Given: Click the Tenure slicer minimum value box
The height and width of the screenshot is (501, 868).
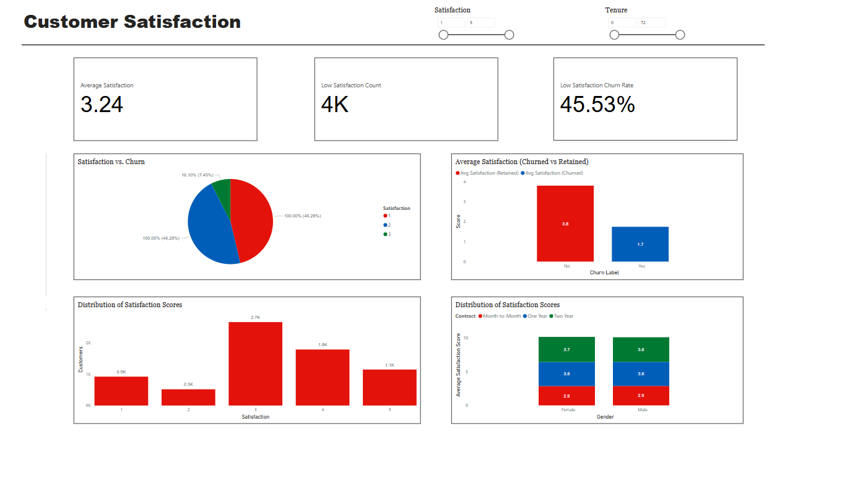Looking at the screenshot, I should [622, 22].
